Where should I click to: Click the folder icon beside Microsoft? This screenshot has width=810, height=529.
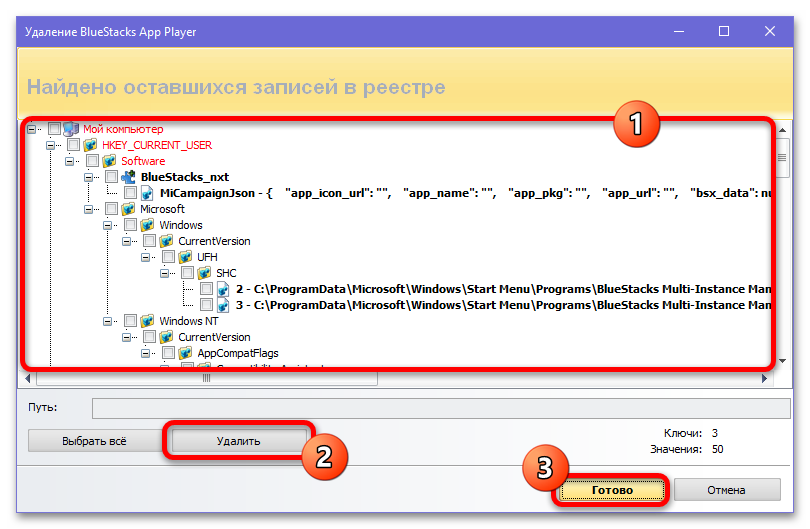128,209
